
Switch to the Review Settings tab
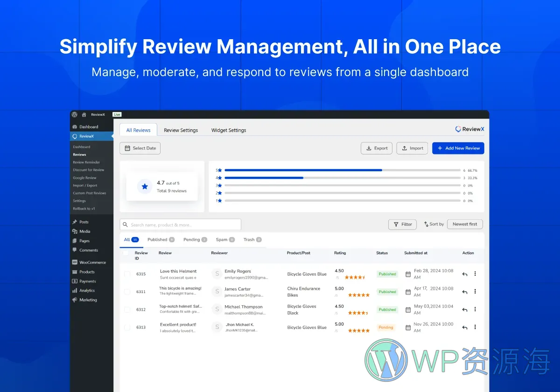click(181, 130)
